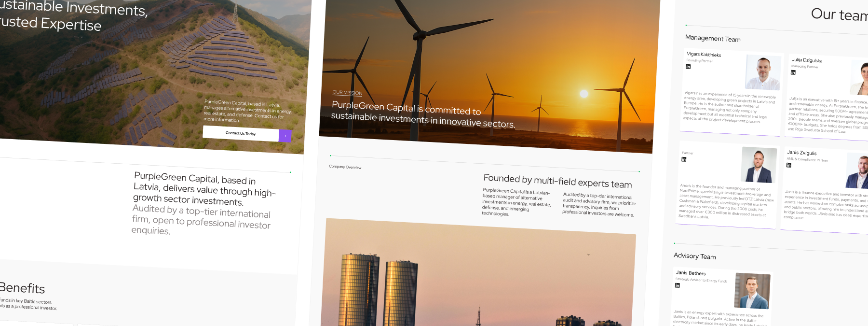Click the Our team page heading
The image size is (868, 326).
point(839,14)
